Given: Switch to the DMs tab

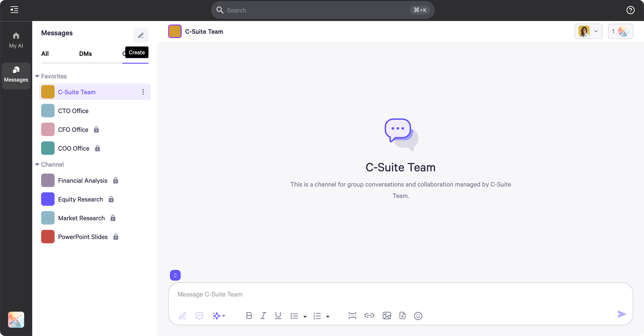Looking at the screenshot, I should click(85, 54).
